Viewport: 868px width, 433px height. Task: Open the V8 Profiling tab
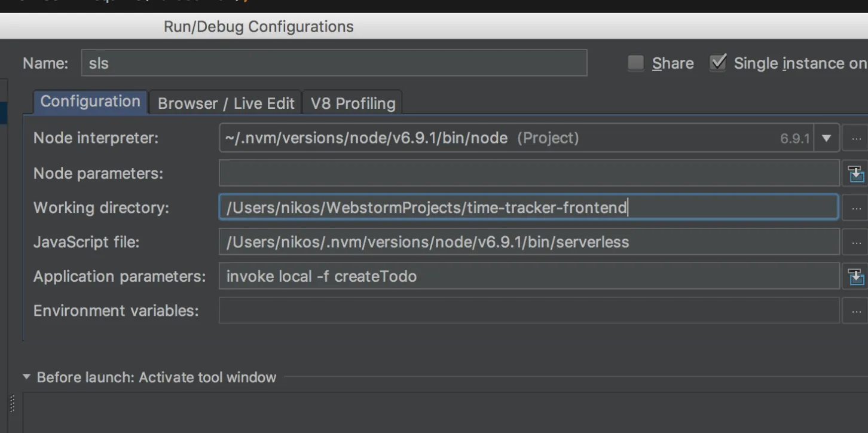click(353, 103)
